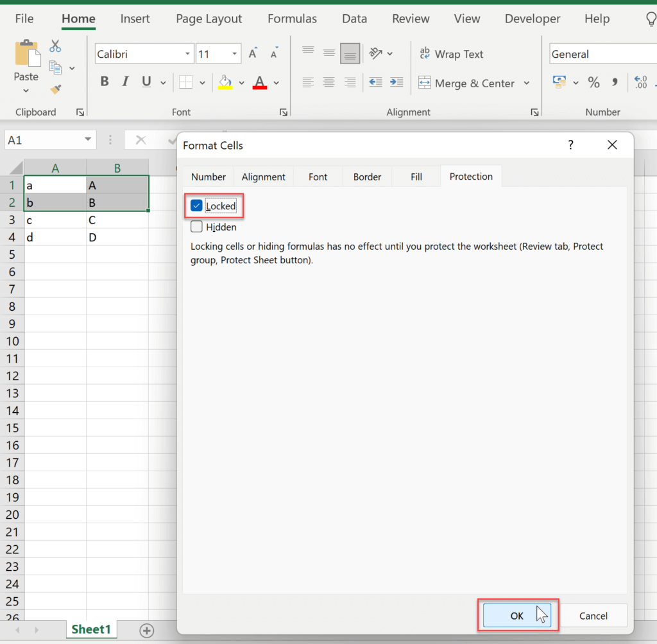Check the Hidden checkbox
The height and width of the screenshot is (644, 657).
click(196, 227)
